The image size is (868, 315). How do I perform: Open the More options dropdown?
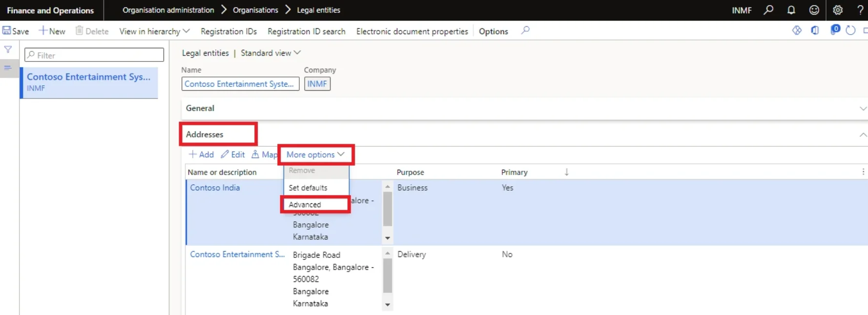tap(315, 155)
